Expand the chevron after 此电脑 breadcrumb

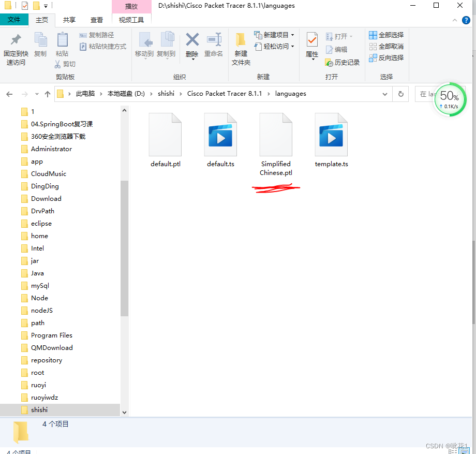tap(101, 94)
